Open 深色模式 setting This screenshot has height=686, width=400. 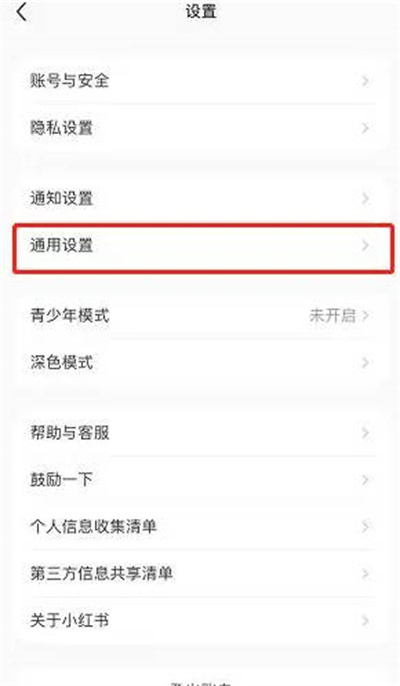pos(200,362)
